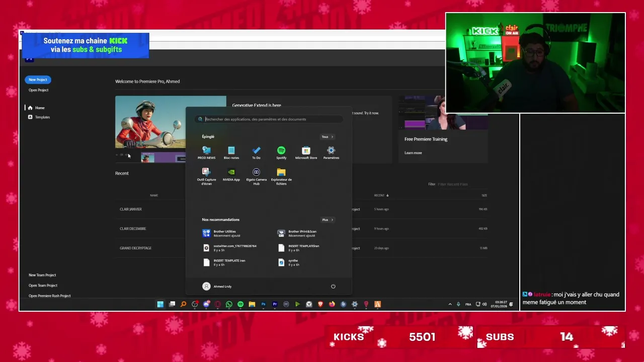Screen dimensions: 644x362
Task: Open CLAIR JANVIER recent project
Action: 131,209
